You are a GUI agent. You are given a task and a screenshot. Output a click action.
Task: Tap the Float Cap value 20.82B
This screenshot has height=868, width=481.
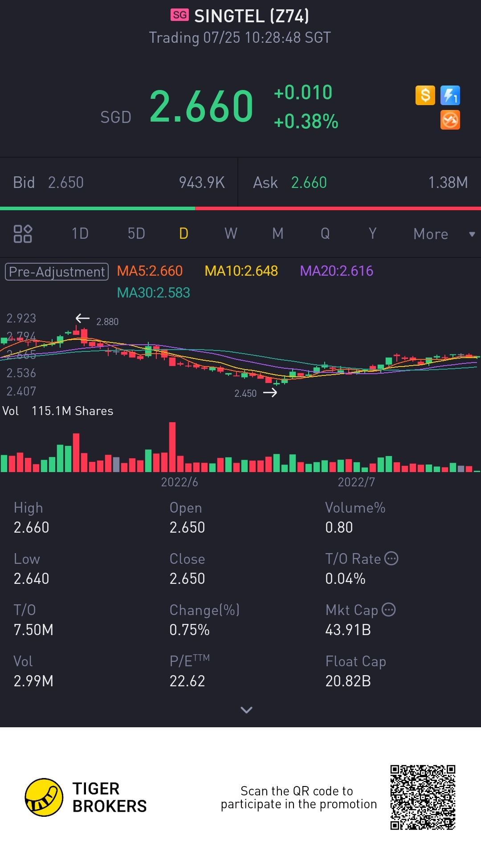coord(348,681)
